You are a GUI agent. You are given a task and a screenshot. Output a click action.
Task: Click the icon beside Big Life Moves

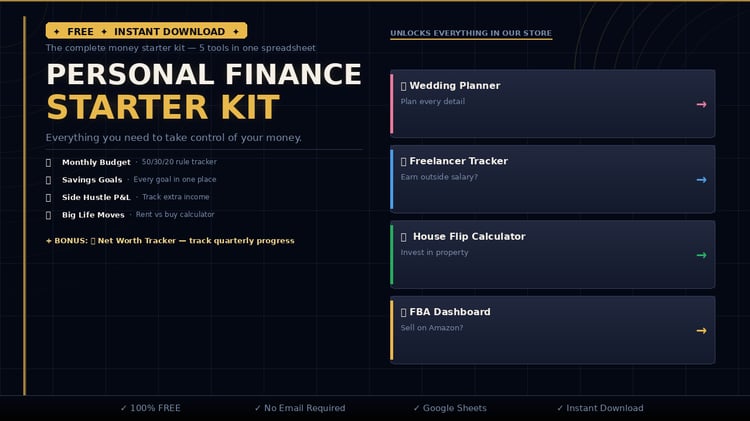(x=49, y=215)
